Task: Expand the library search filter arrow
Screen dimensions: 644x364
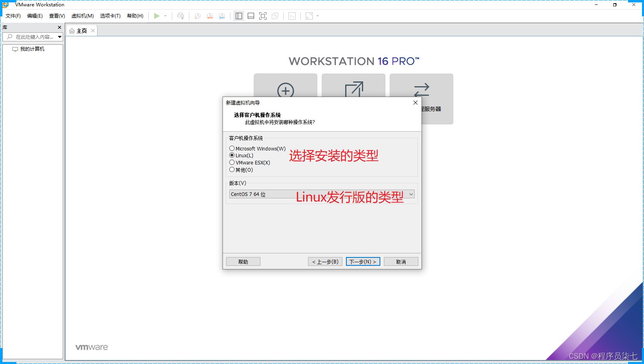Action: (x=59, y=37)
